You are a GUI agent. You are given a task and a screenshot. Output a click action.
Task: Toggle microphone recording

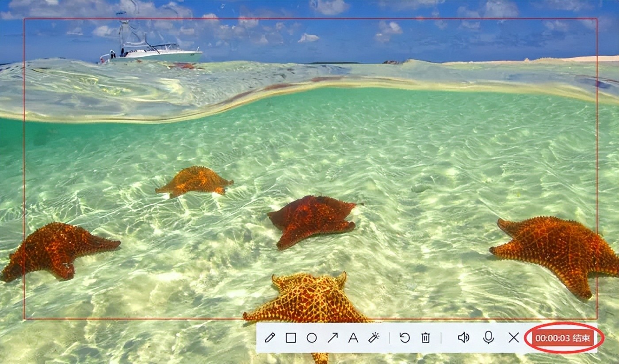(488, 338)
